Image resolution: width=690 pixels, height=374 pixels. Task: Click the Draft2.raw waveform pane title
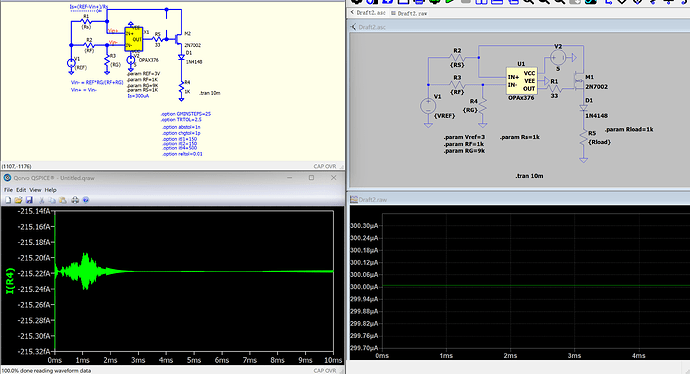pos(372,200)
